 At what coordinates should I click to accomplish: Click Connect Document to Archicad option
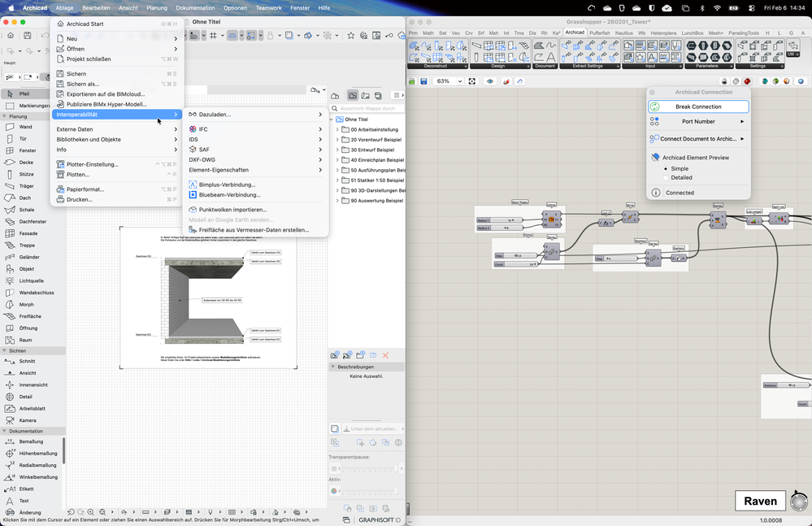698,139
